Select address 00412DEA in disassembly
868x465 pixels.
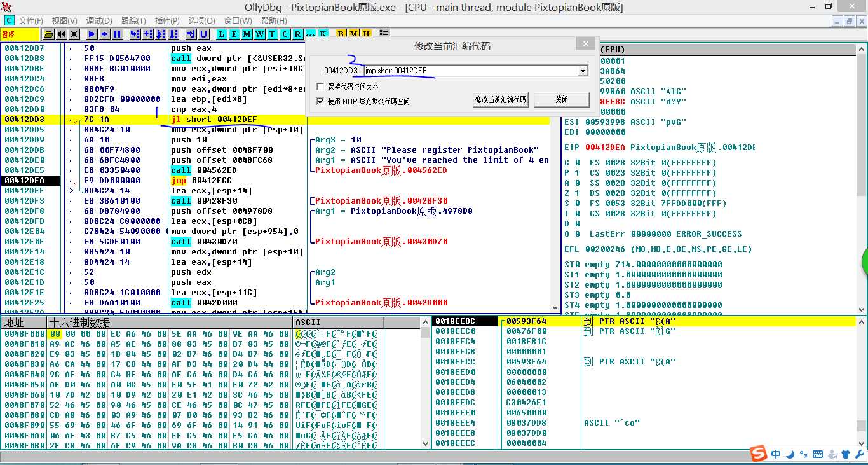(x=25, y=181)
